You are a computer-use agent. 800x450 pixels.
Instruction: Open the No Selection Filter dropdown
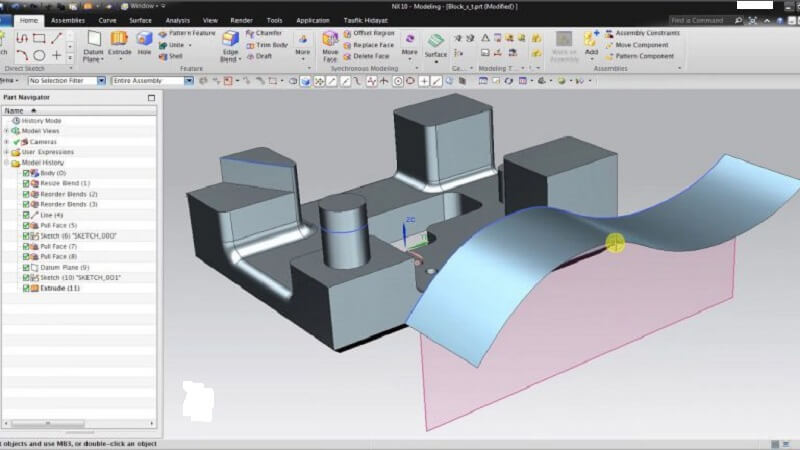(x=102, y=80)
